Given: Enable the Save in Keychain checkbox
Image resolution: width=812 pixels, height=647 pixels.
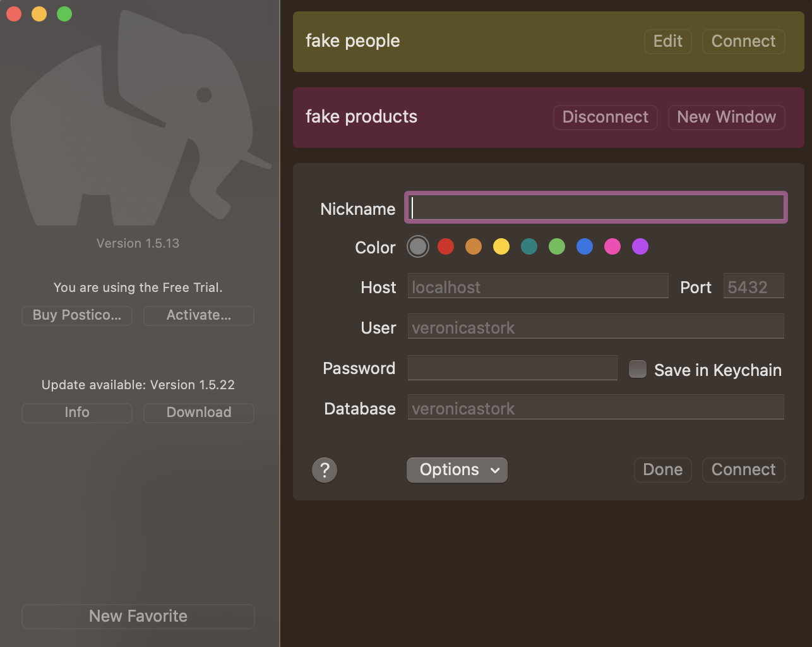Looking at the screenshot, I should (x=638, y=369).
